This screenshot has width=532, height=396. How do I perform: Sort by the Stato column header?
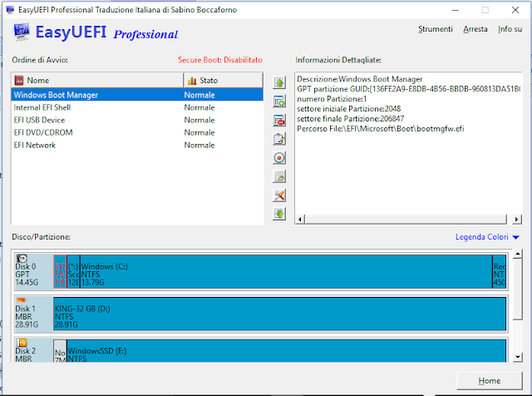click(223, 81)
